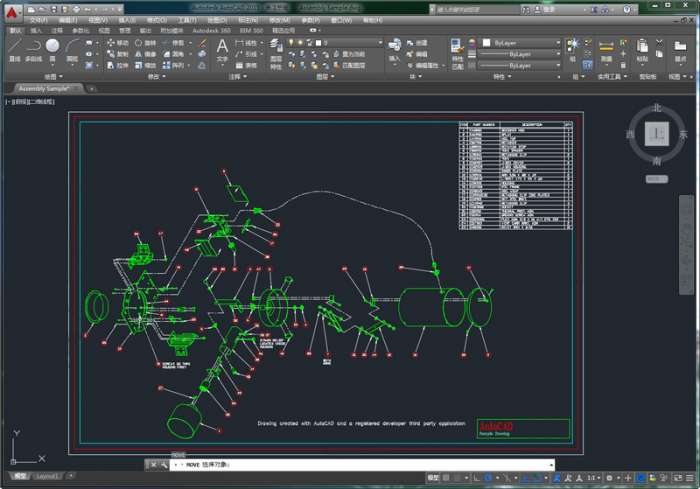The height and width of the screenshot is (489, 700).
Task: Click the command line input field
Action: click(x=362, y=465)
